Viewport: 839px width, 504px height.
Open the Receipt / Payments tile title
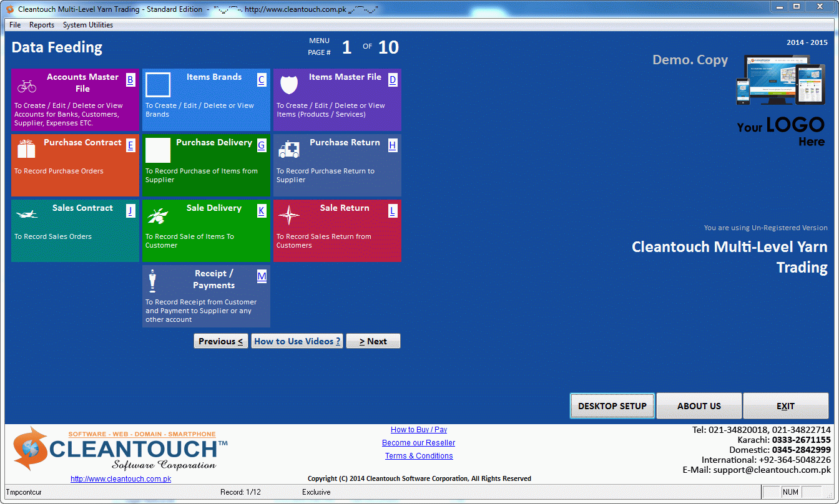click(x=214, y=279)
